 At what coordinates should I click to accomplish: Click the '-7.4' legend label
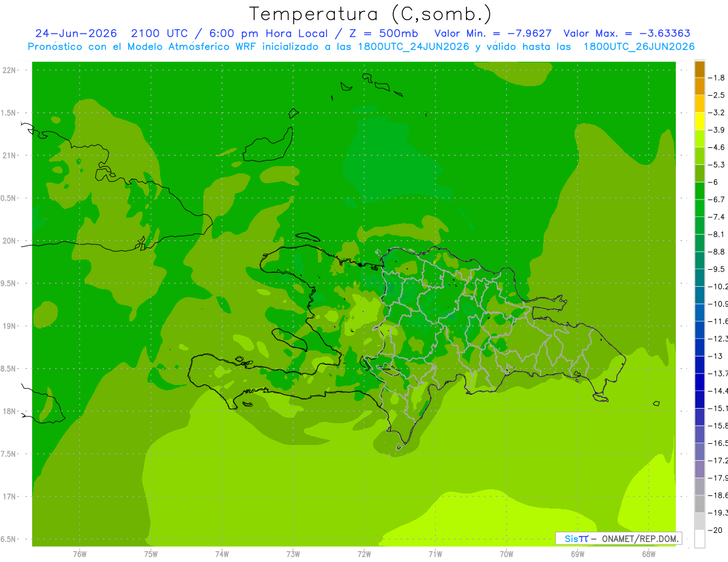point(716,217)
